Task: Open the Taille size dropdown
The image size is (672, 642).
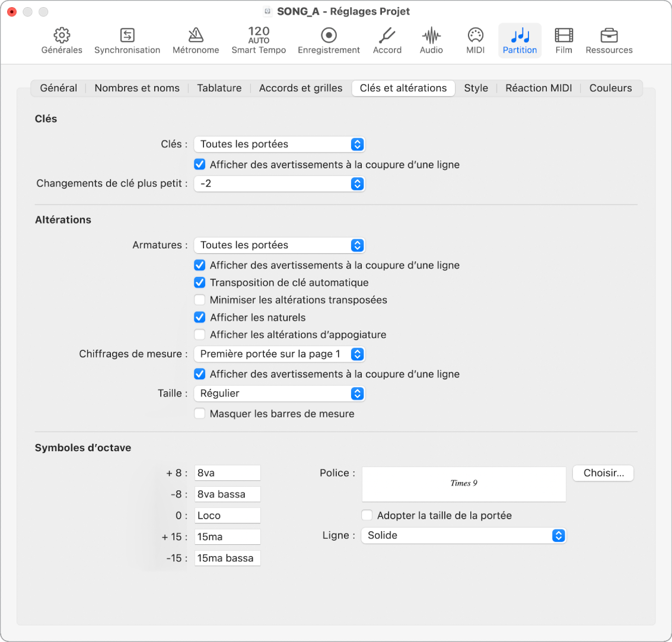Action: (279, 393)
